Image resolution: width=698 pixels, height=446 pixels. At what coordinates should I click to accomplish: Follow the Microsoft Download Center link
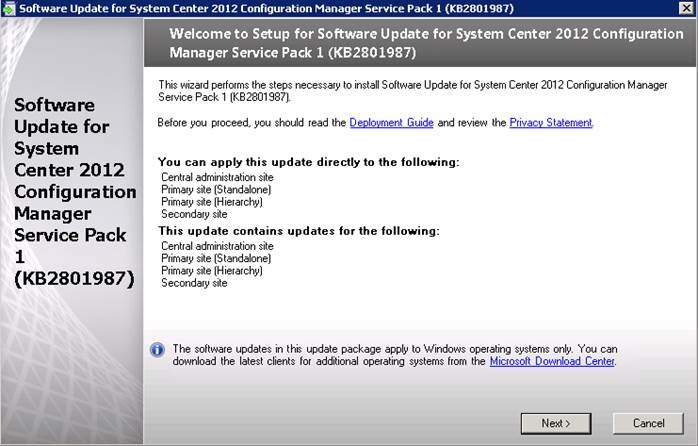552,361
